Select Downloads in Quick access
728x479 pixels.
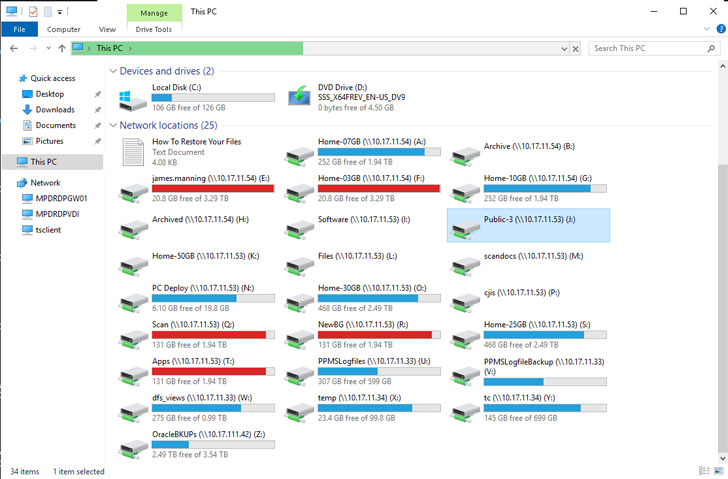[55, 110]
